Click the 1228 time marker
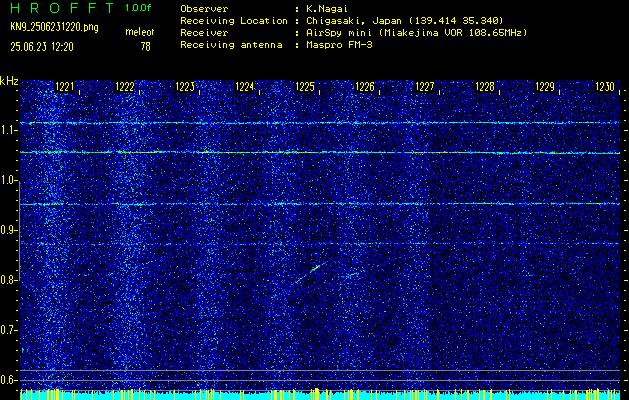 pyautogui.click(x=485, y=87)
